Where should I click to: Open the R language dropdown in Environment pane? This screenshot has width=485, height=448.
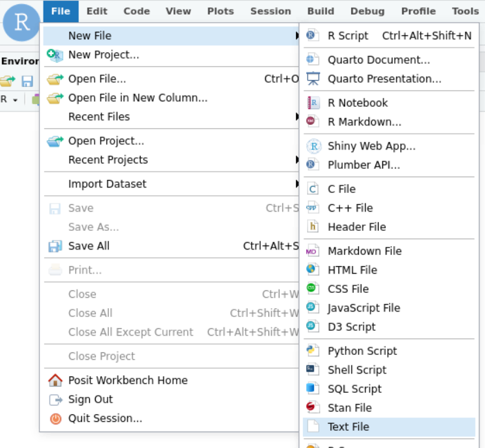[x=9, y=99]
